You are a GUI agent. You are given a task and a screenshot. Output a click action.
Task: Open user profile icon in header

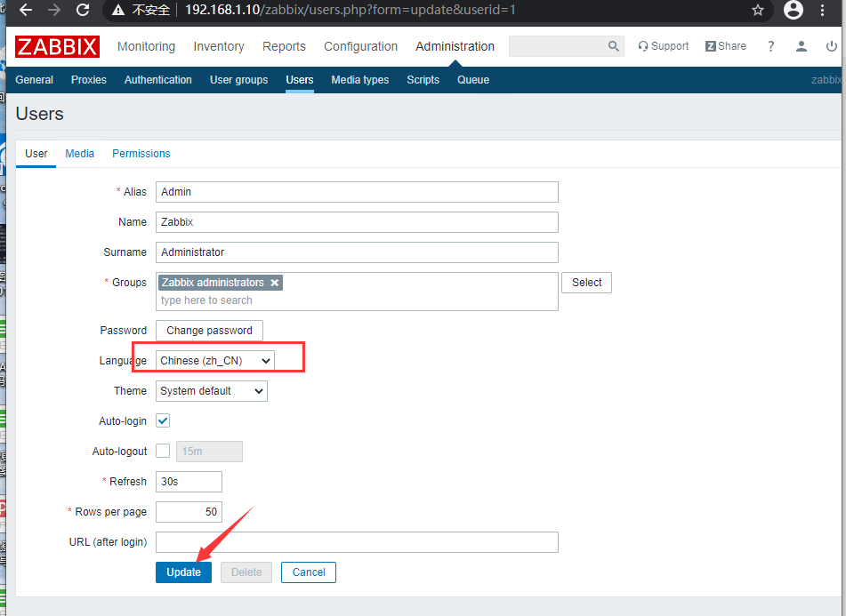(802, 46)
